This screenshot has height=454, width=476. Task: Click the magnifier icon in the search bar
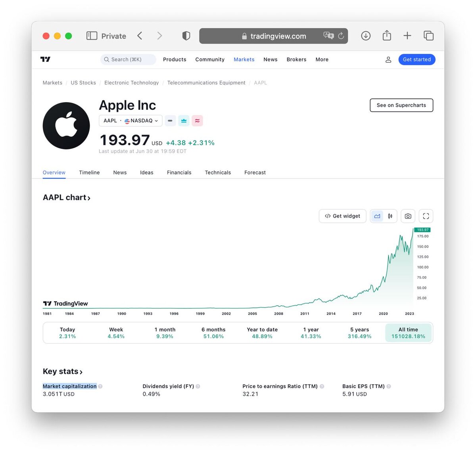(106, 59)
